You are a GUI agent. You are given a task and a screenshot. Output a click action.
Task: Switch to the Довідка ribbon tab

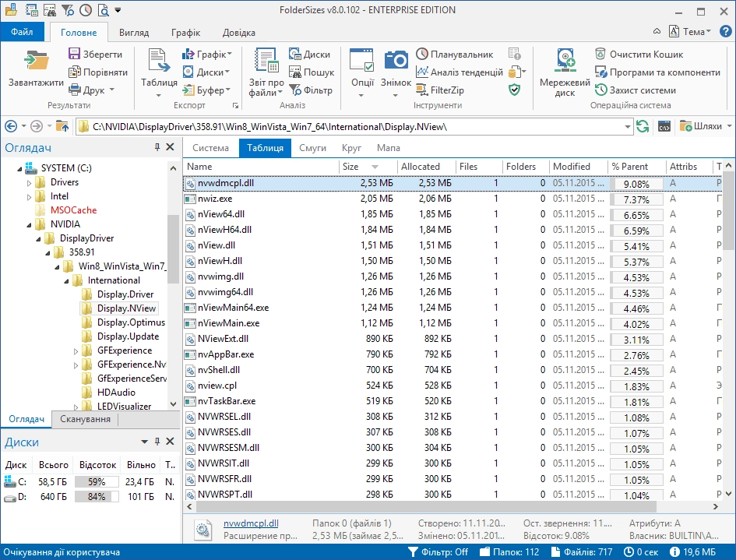click(239, 33)
